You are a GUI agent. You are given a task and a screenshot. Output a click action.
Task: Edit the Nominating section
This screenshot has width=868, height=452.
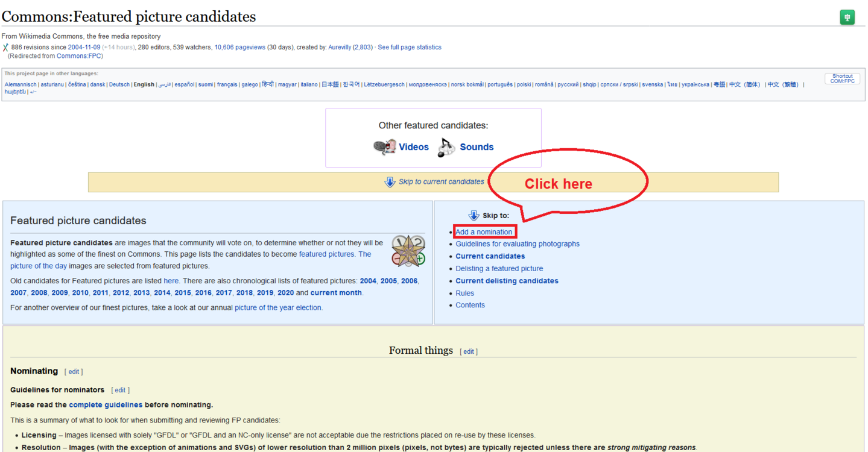74,372
